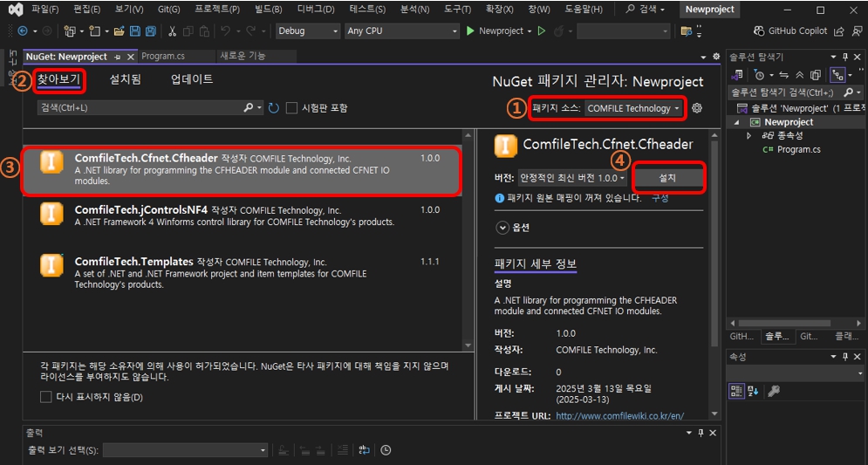Enable the 시험판 포함 prerelease checkbox
Screen dimensions: 868x465
(x=291, y=108)
